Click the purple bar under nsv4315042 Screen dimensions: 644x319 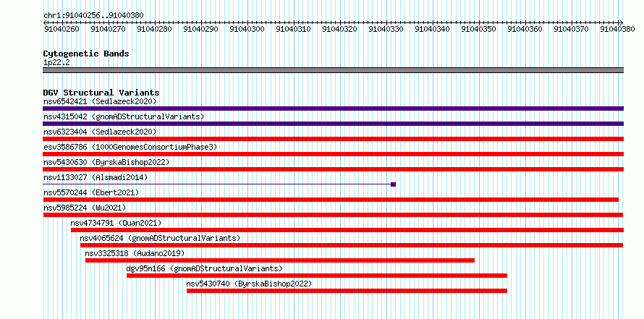333,124
